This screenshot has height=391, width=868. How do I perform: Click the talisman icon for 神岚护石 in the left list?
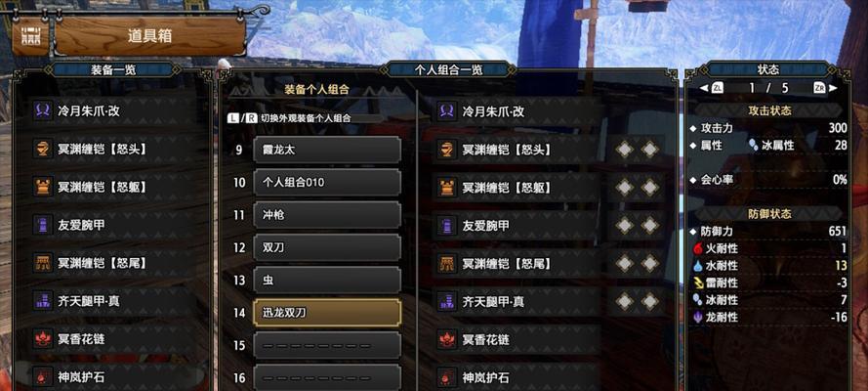(42, 377)
